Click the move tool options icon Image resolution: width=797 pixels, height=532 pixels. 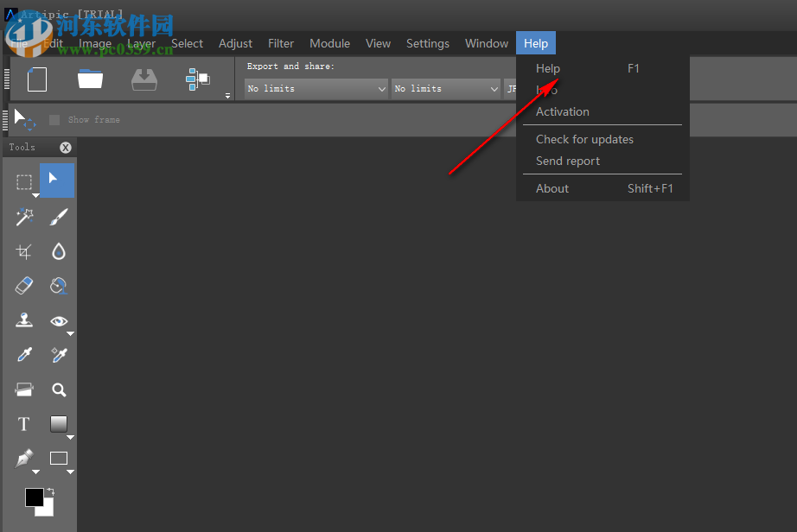tap(24, 119)
